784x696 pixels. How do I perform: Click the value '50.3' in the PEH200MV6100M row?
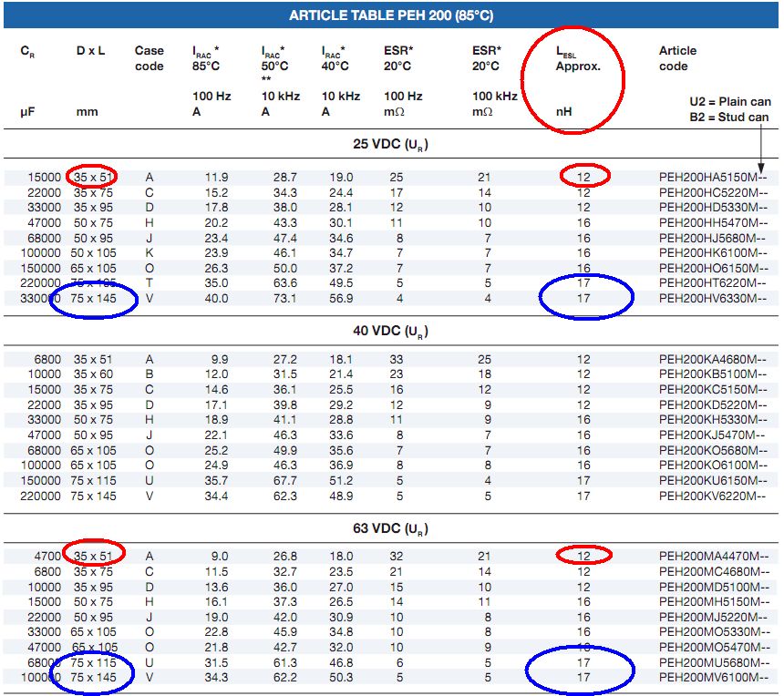pos(341,678)
